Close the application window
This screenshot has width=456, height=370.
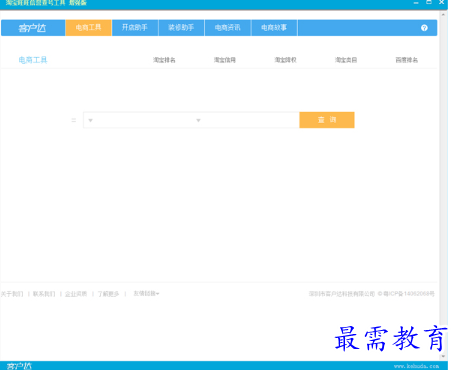(x=441, y=2)
